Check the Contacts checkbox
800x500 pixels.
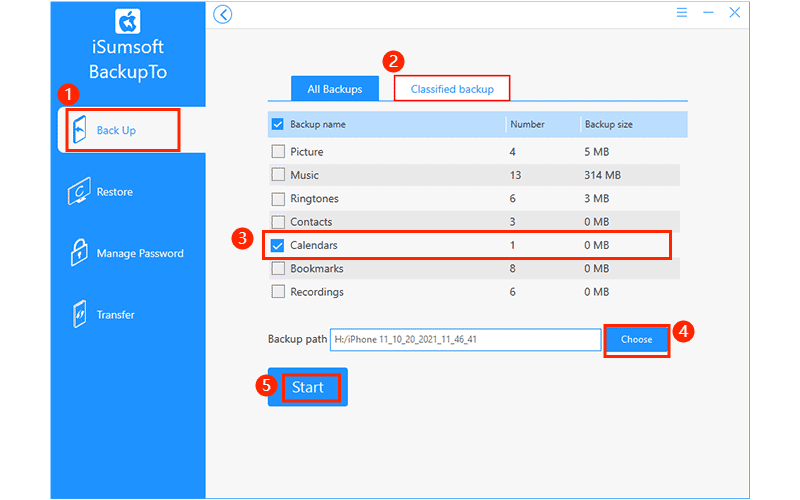point(278,222)
